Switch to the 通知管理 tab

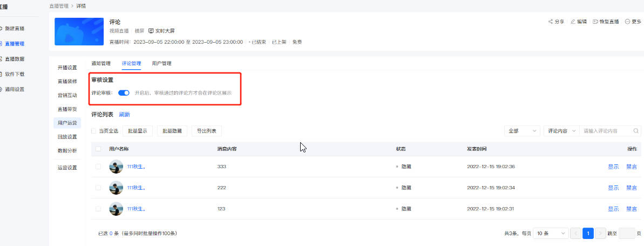101,63
